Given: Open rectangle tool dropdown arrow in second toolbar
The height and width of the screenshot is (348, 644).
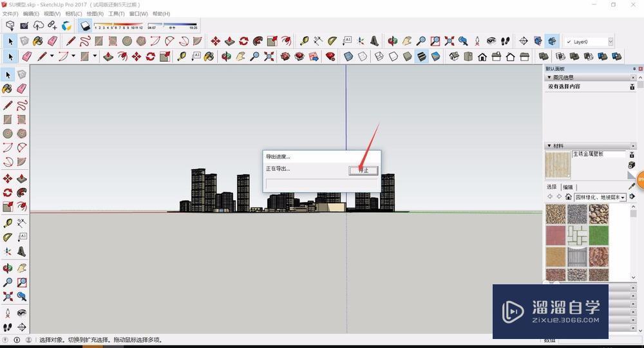Looking at the screenshot, I should tap(95, 56).
